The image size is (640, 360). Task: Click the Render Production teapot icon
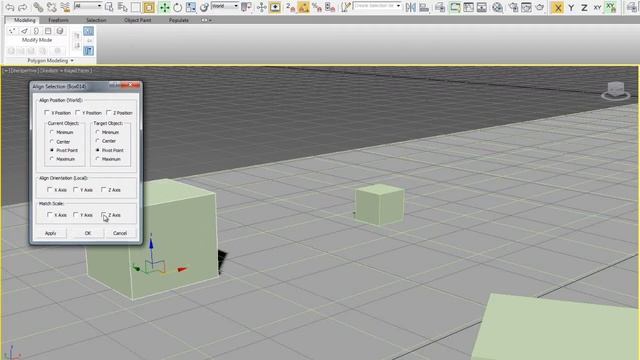point(540,7)
